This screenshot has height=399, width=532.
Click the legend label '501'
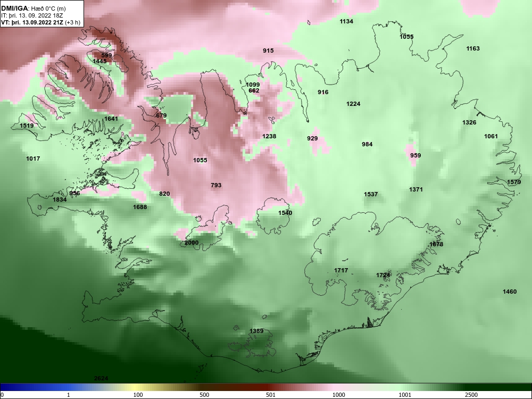(271, 395)
